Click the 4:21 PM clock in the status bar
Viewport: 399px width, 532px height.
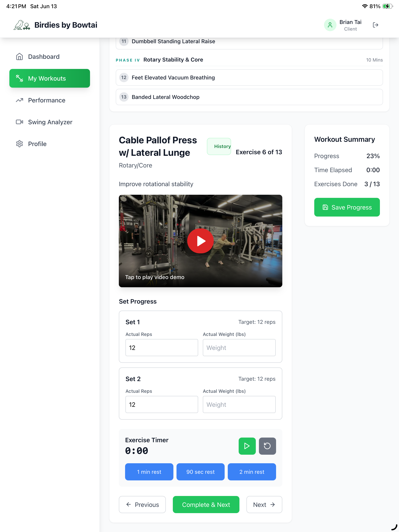coord(16,6)
